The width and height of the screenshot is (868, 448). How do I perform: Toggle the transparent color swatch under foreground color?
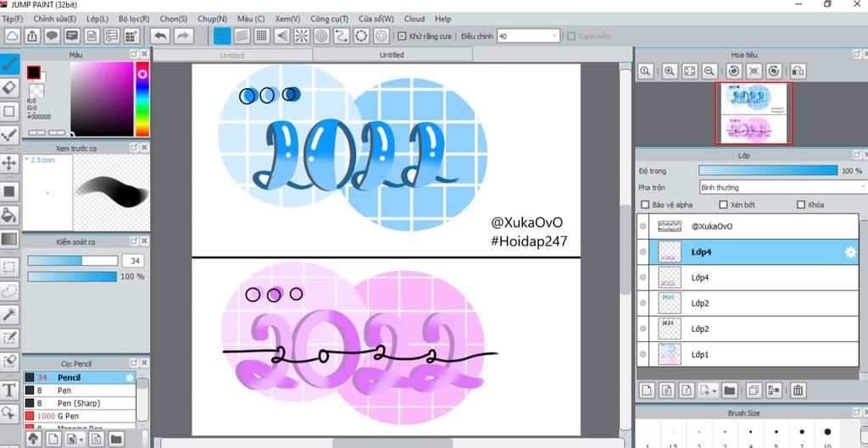[36, 90]
